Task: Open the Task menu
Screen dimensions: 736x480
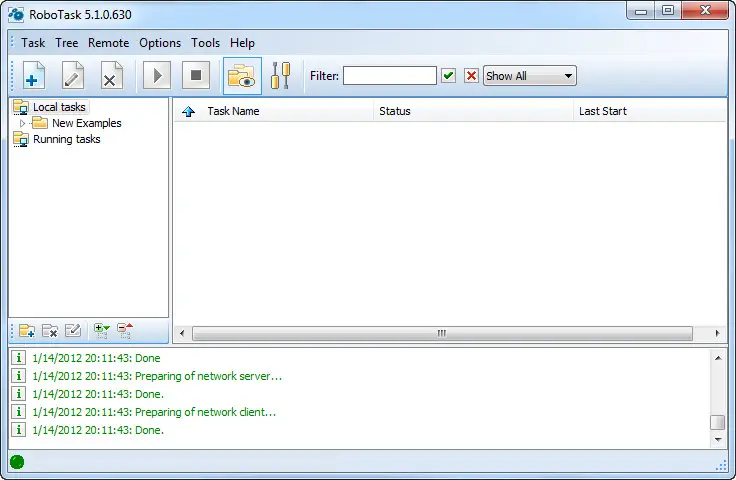Action: point(33,43)
